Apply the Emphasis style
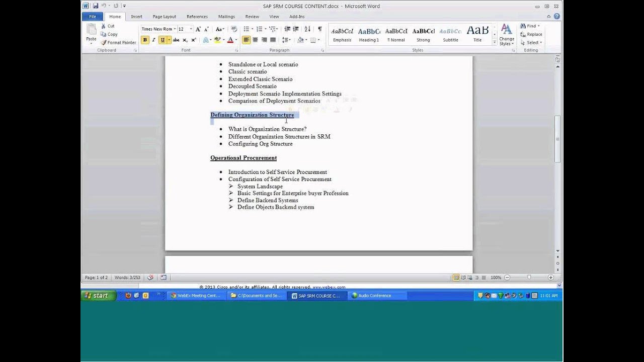Screen dimensions: 644x362 (342, 34)
